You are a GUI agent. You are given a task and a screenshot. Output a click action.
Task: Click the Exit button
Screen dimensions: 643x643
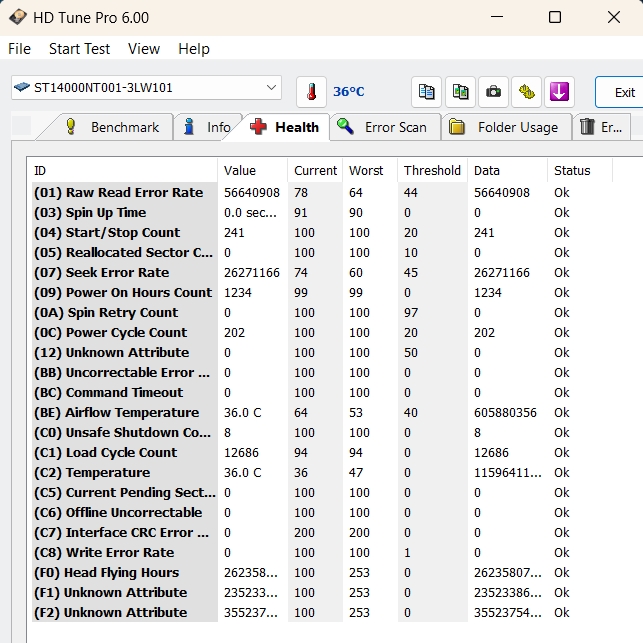(623, 92)
